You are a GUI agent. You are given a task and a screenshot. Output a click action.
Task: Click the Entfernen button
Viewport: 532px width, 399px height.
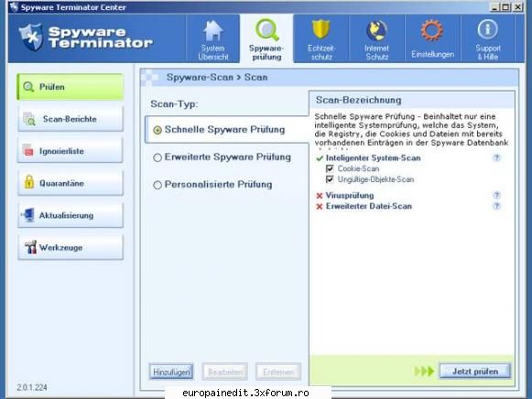tap(278, 372)
